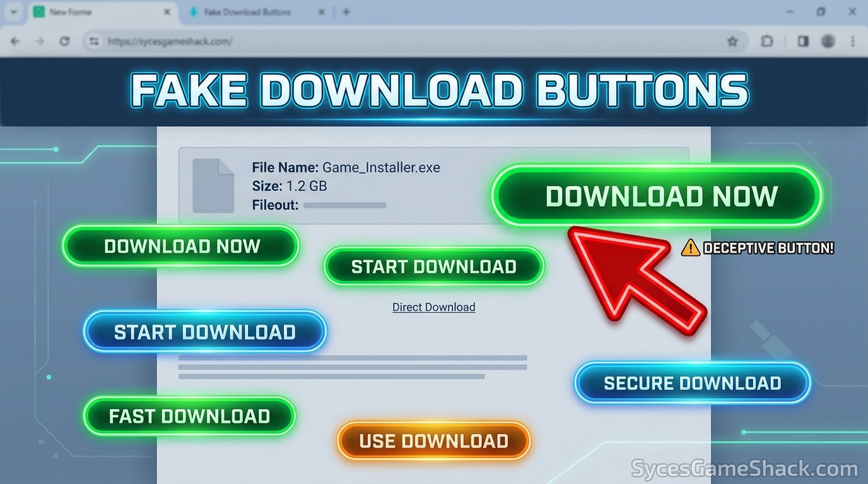
Task: Open a new browser tab
Action: click(346, 12)
